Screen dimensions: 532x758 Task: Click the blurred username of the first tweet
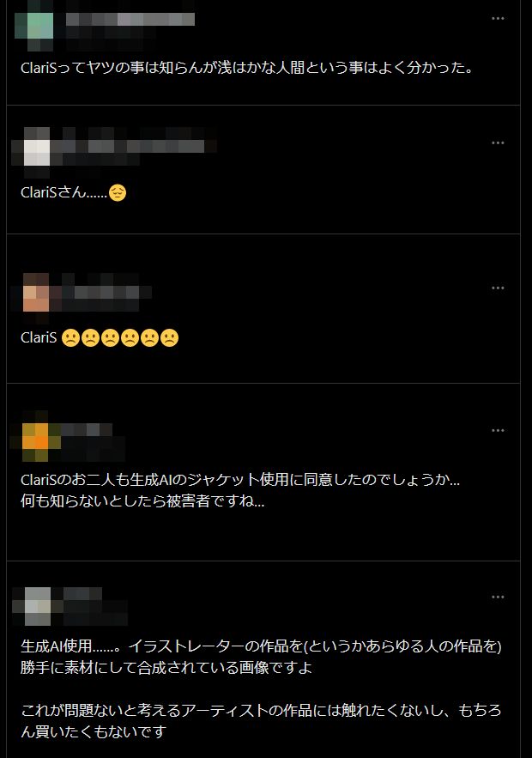[x=130, y=20]
